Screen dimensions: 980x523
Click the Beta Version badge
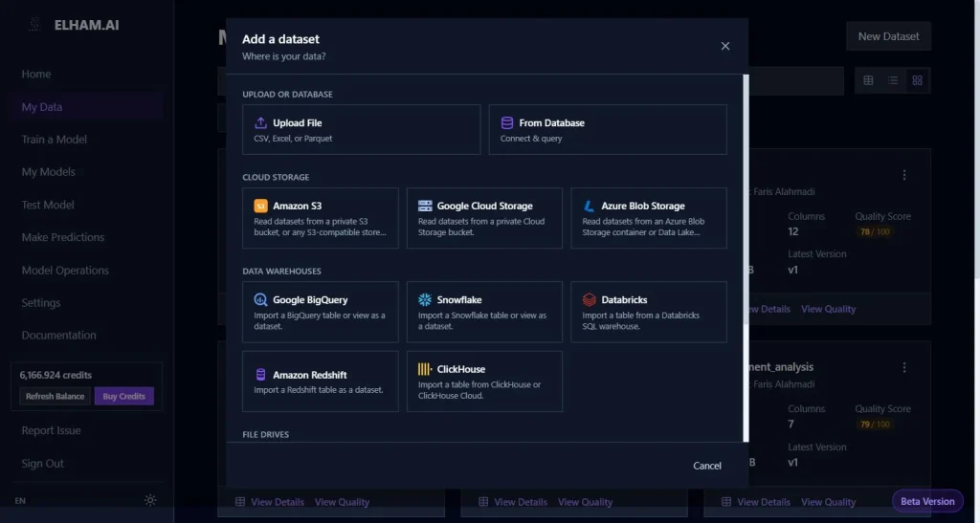pos(927,501)
